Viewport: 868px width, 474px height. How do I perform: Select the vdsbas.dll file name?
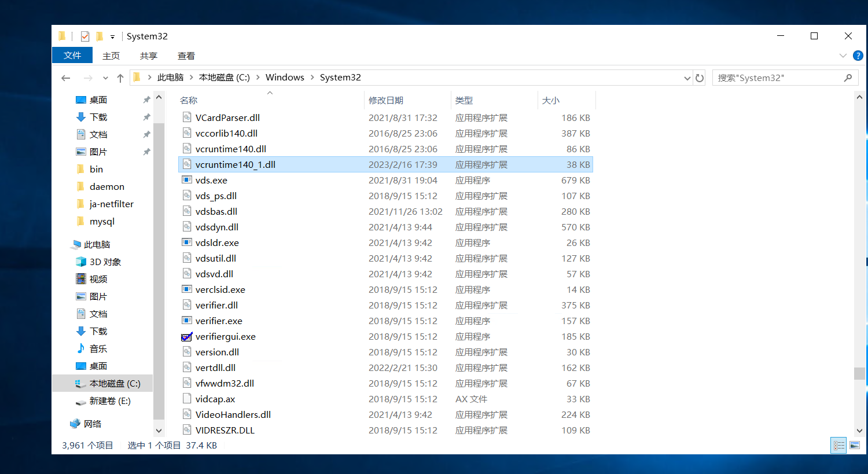[x=216, y=212]
